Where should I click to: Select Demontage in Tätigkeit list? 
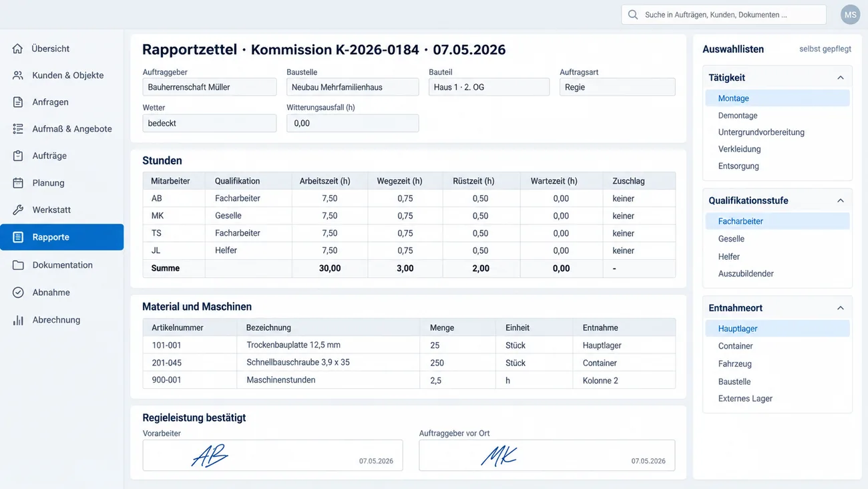click(777, 116)
